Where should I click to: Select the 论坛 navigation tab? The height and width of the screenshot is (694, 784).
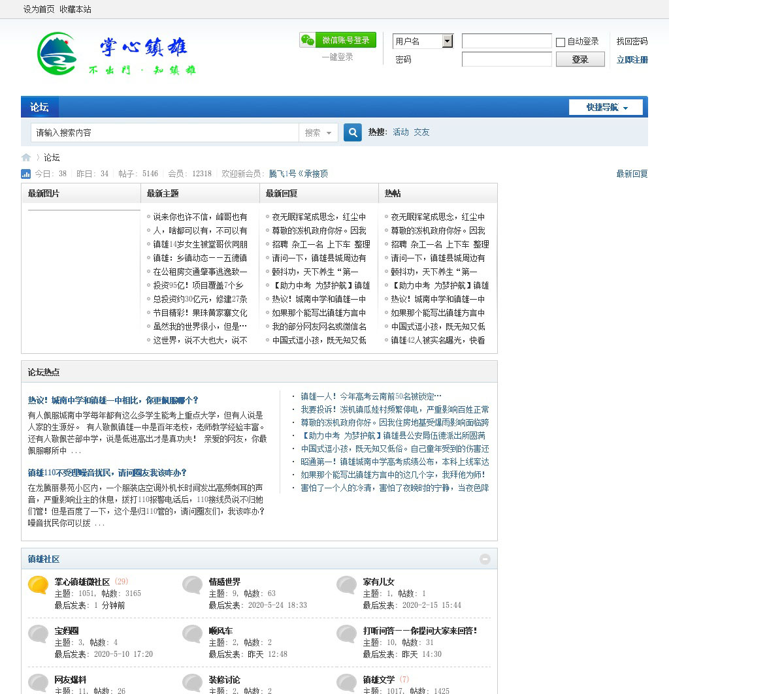pos(39,107)
